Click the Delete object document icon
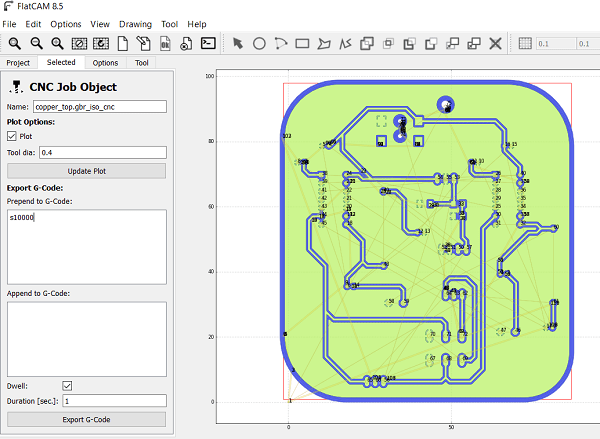The width and height of the screenshot is (600, 439). click(x=186, y=43)
